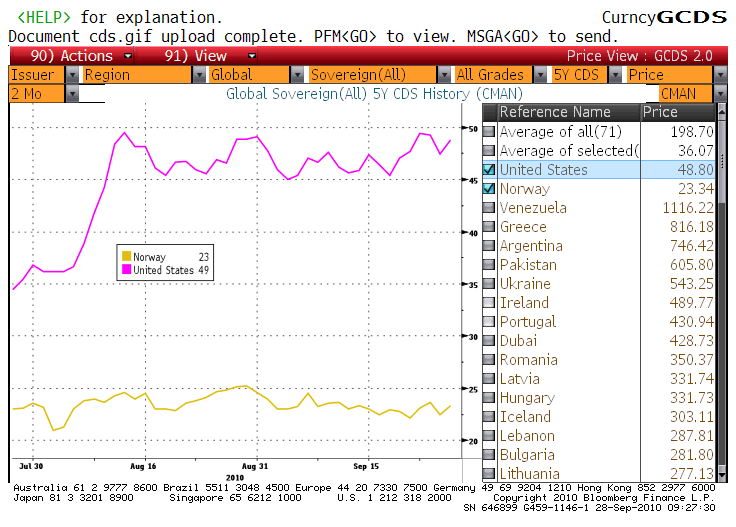Uncheck the United States checkbox
The height and width of the screenshot is (527, 736).
(489, 169)
